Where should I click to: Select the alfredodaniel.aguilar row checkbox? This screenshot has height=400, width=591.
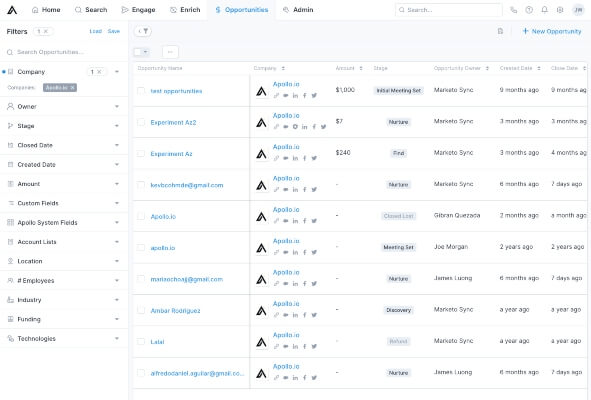(141, 373)
